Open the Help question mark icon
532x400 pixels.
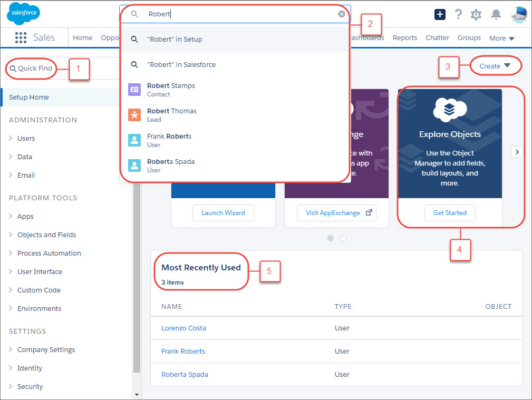click(458, 14)
